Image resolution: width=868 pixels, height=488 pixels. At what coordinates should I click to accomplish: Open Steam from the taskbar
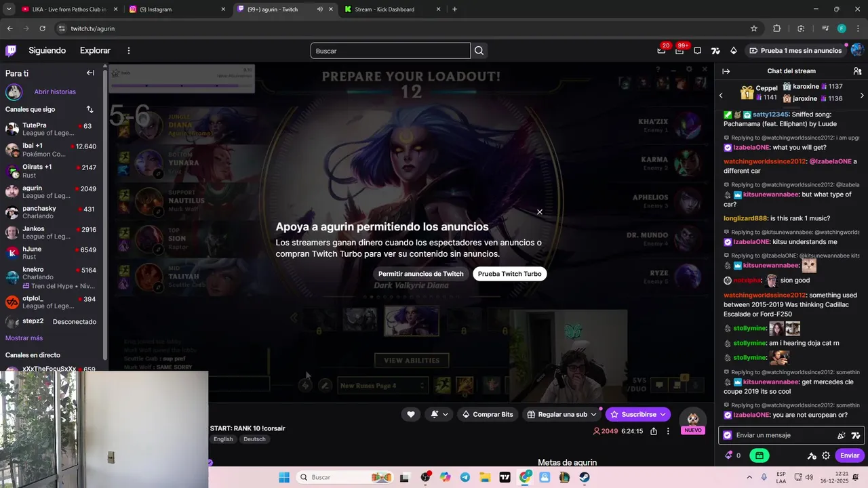(x=585, y=477)
